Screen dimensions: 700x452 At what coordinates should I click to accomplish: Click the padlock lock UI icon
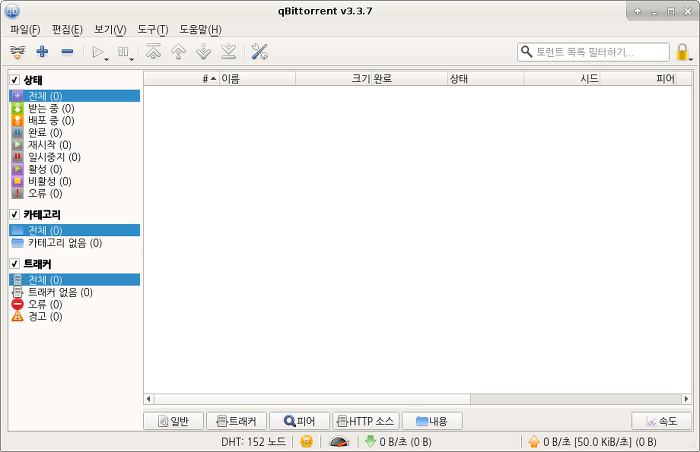tap(682, 52)
